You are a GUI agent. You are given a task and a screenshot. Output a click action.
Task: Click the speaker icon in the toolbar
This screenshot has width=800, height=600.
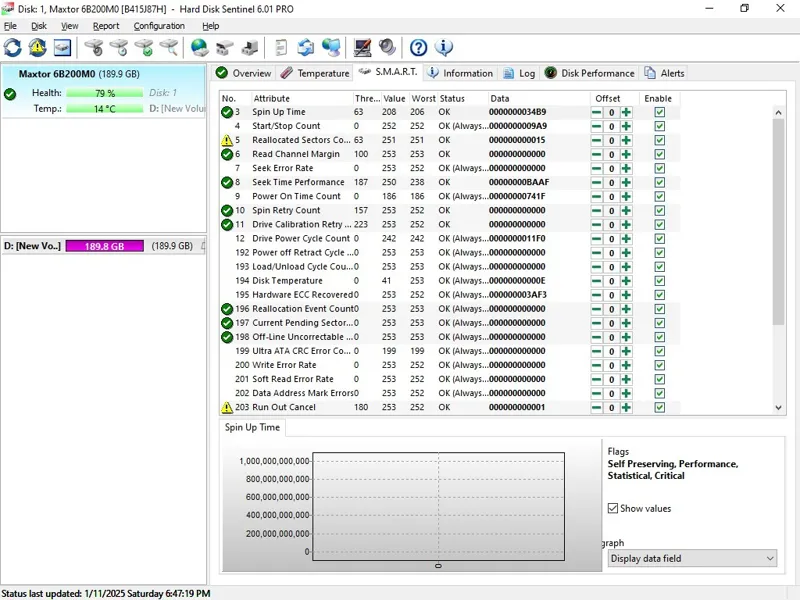388,47
